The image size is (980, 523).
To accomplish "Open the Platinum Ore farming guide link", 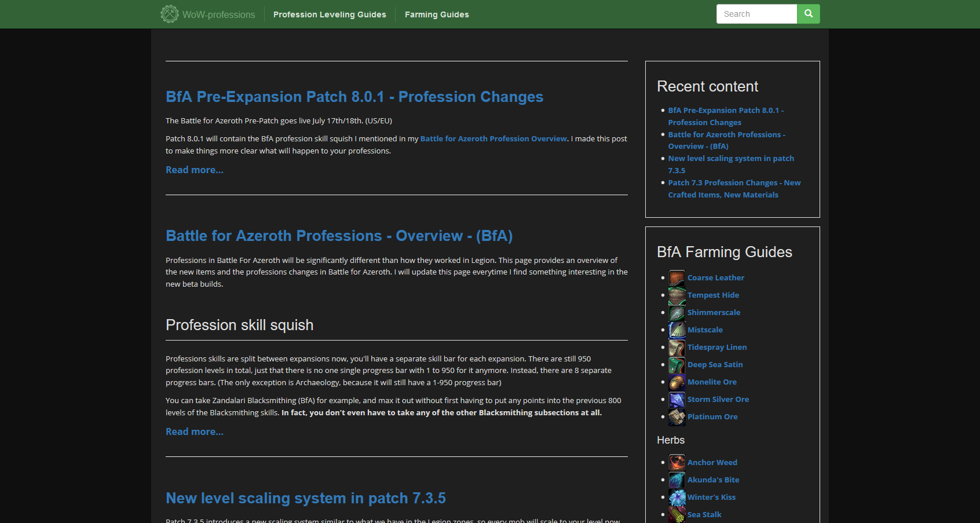I will click(712, 417).
